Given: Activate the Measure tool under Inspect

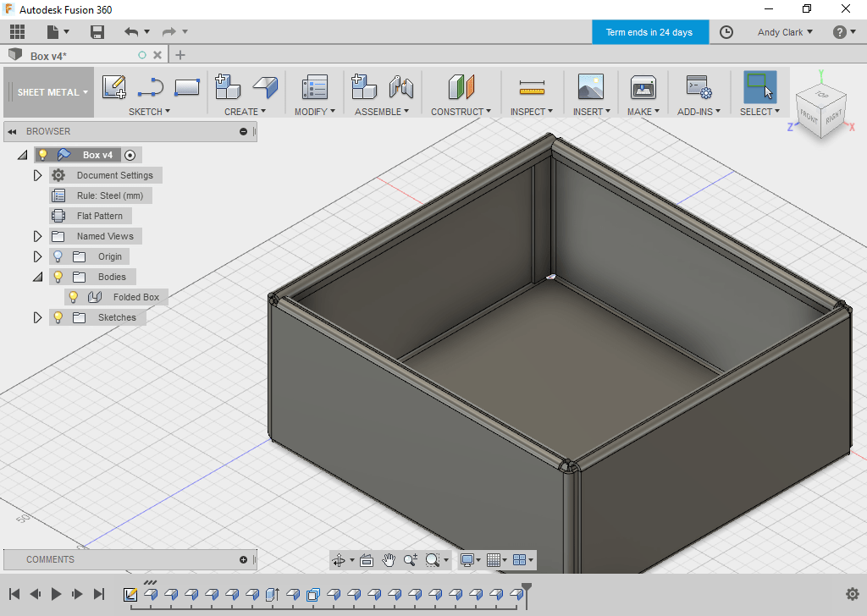Looking at the screenshot, I should [531, 85].
